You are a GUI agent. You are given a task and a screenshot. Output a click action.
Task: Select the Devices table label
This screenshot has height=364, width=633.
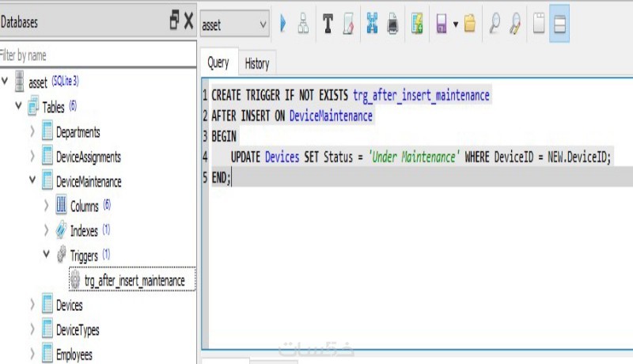pos(69,305)
